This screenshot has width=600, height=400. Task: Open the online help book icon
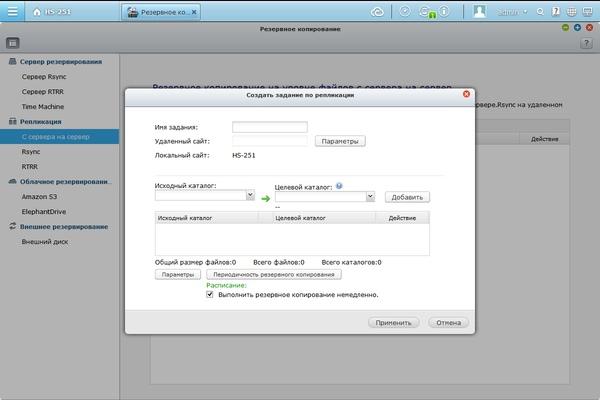(556, 12)
